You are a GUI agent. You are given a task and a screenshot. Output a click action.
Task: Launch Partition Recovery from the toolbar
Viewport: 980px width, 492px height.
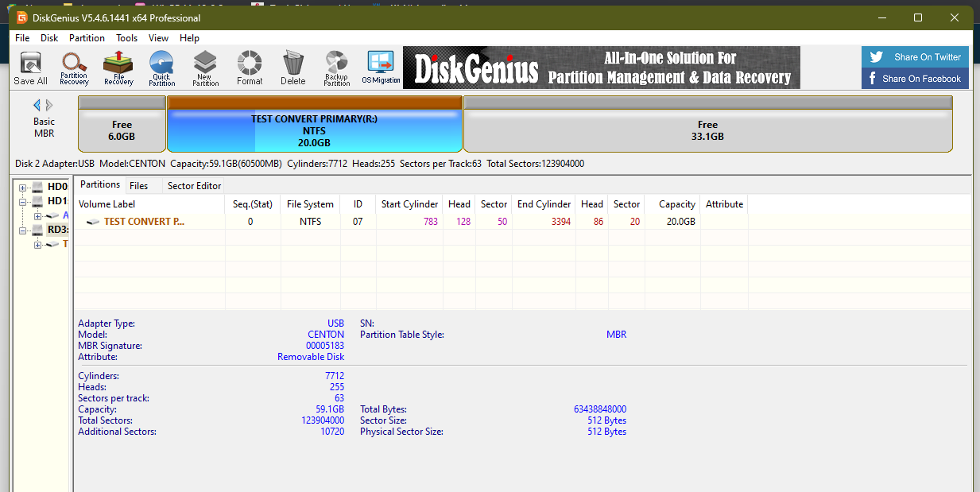[x=74, y=68]
